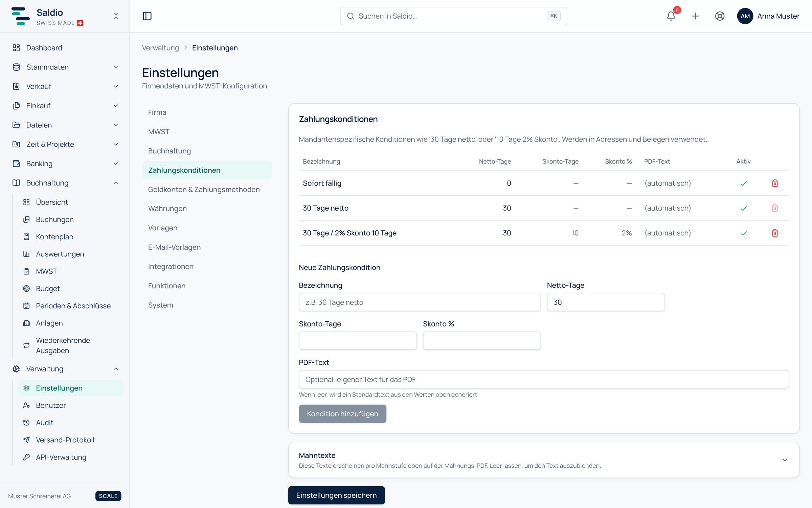Expand the Stammdaten menu
This screenshot has height=508, width=812.
pos(65,67)
